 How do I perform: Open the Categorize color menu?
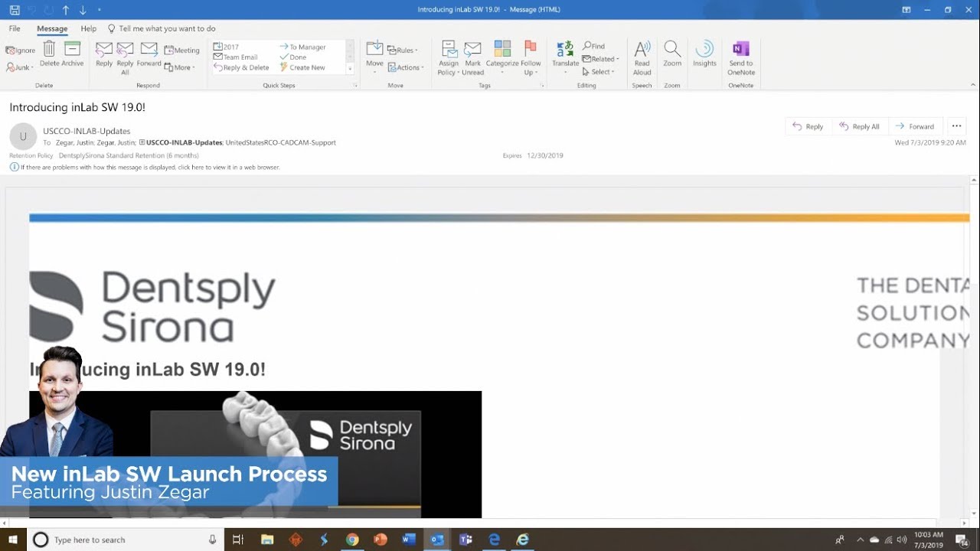click(502, 57)
